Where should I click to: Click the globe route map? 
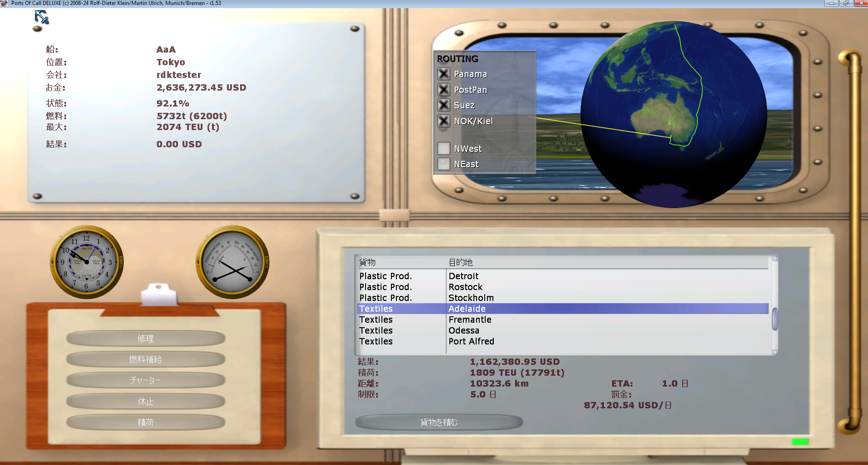click(674, 114)
